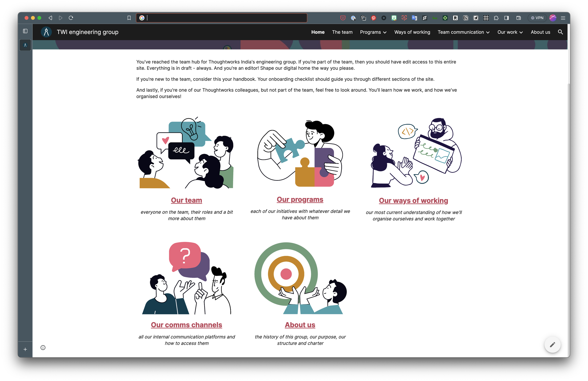Image resolution: width=588 pixels, height=381 pixels.
Task: Open The team nav item
Action: pos(342,32)
